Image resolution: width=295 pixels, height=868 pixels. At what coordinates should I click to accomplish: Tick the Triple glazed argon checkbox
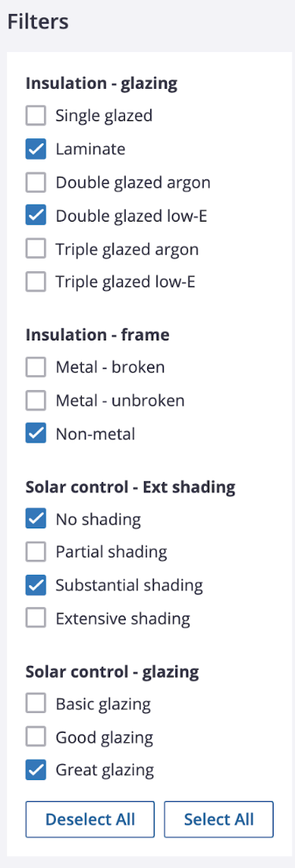36,250
